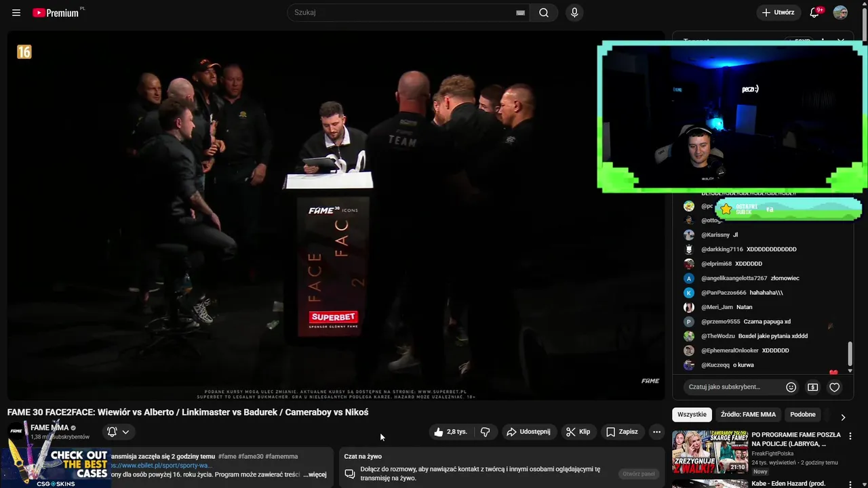Viewport: 868px width, 488px height.
Task: Open account avatar menu
Action: pos(840,13)
